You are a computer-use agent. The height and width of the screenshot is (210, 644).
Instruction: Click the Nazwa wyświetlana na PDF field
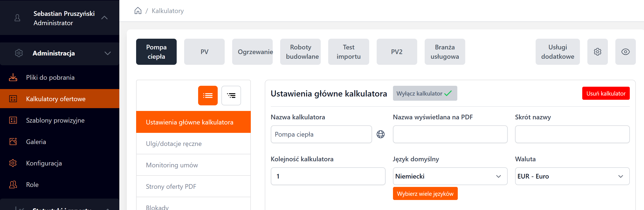click(450, 134)
